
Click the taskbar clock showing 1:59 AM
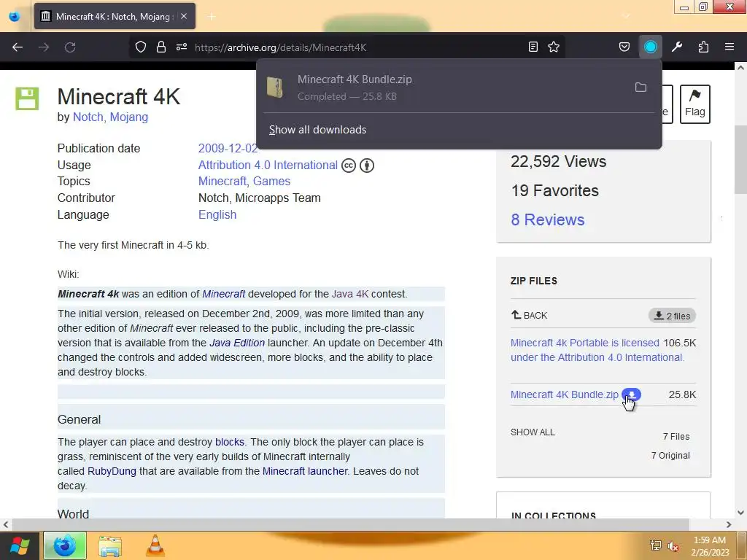pyautogui.click(x=710, y=546)
